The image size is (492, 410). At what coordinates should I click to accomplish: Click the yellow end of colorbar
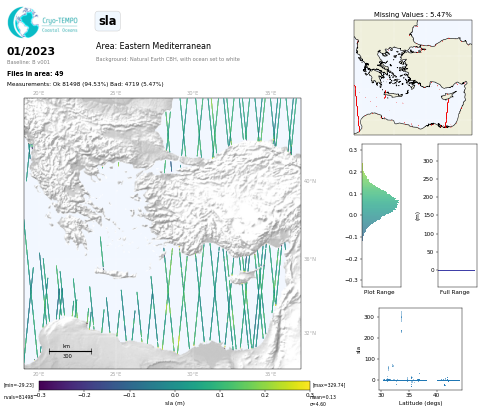pos(306,386)
